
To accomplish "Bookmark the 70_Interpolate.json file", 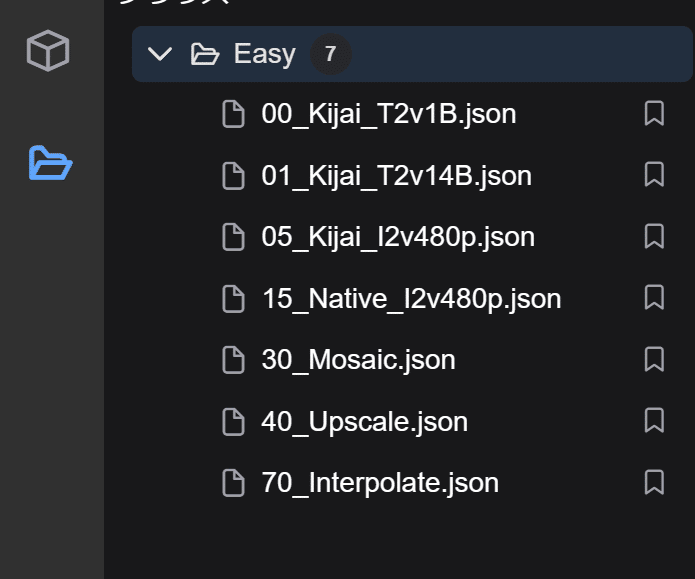I will point(654,484).
